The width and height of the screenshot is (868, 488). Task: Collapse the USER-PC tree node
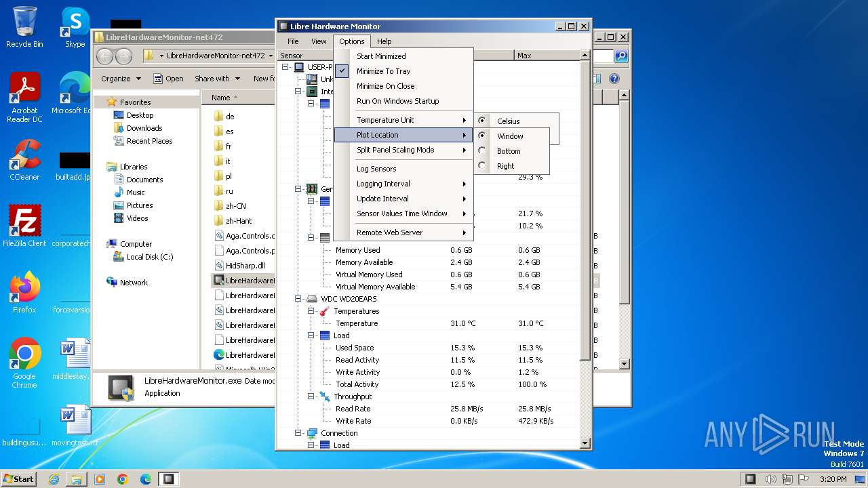285,67
